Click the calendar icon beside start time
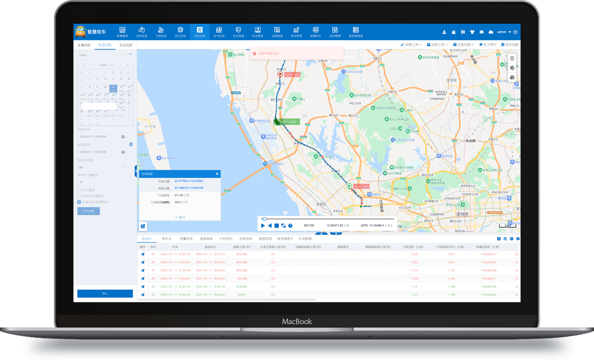This screenshot has height=364, width=594. point(123,137)
